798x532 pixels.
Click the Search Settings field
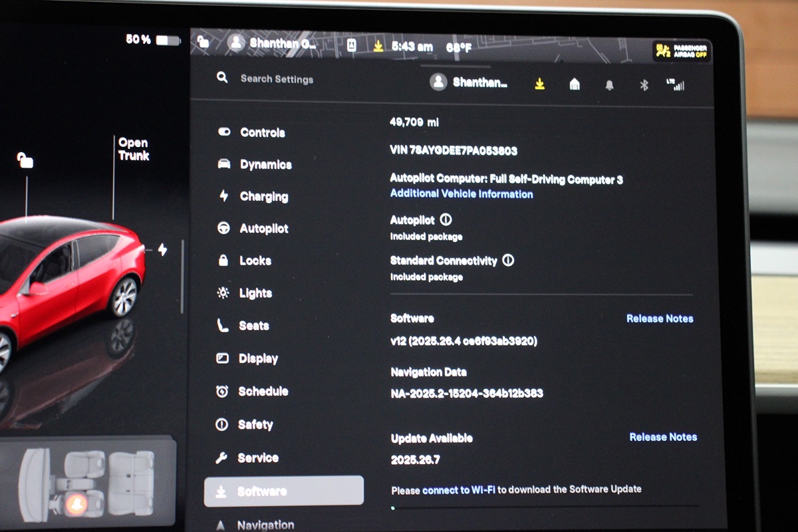coord(277,78)
